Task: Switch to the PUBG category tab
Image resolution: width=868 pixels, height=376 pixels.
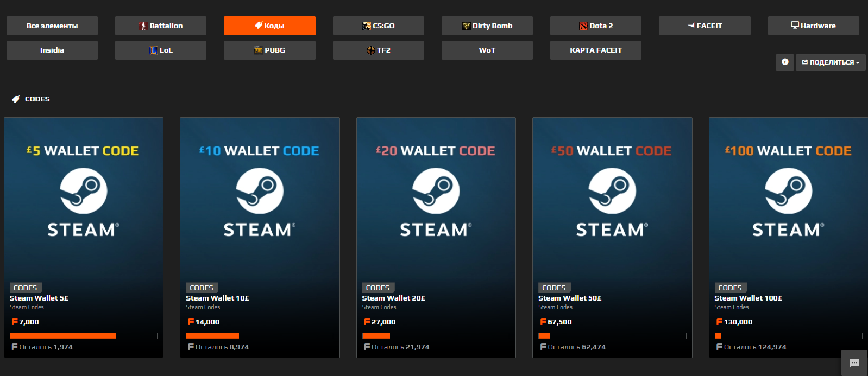Action: (269, 50)
